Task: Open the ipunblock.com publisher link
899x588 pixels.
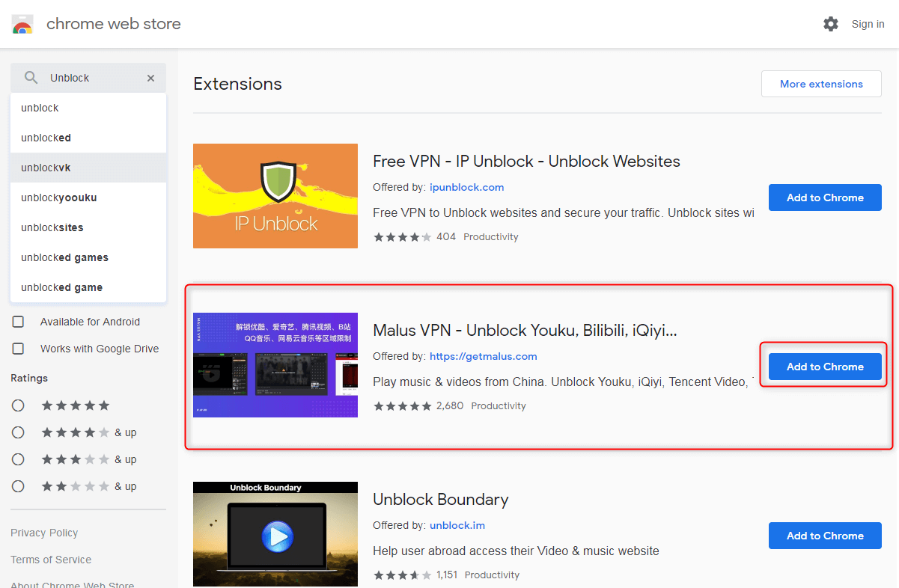Action: point(467,187)
